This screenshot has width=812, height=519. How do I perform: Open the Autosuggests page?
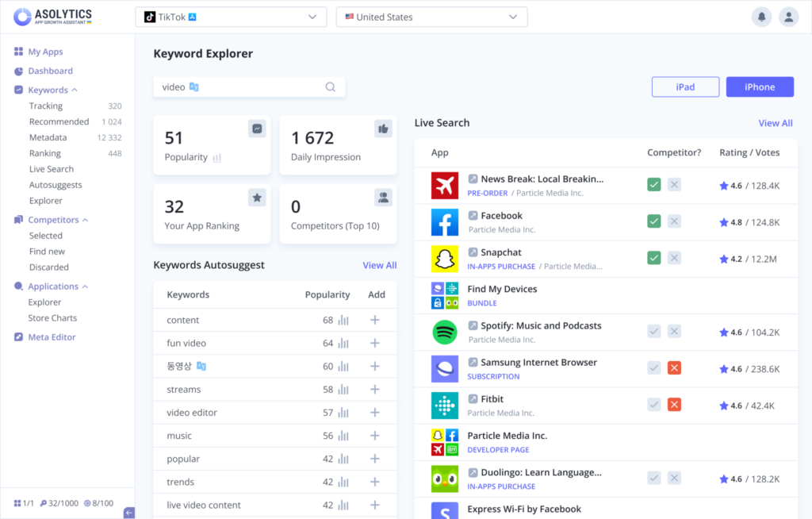coord(56,185)
